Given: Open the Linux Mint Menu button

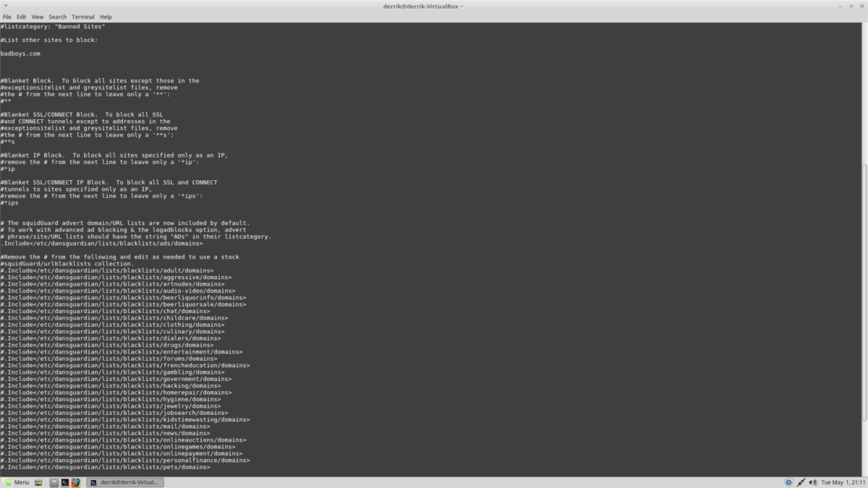Looking at the screenshot, I should 16,482.
